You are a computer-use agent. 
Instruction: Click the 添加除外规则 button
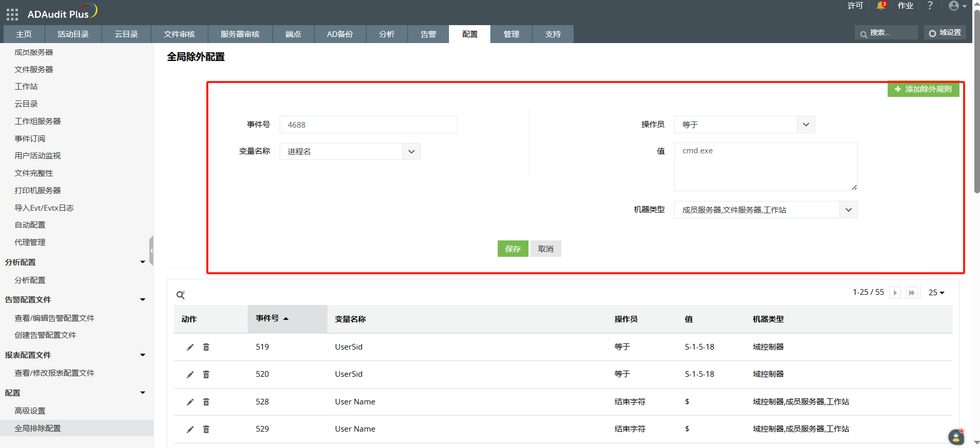pos(923,89)
